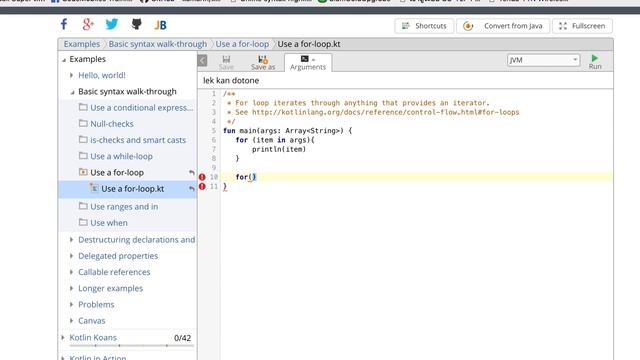
Task: Collapse Basic syntax walk-through node
Action: 72,92
